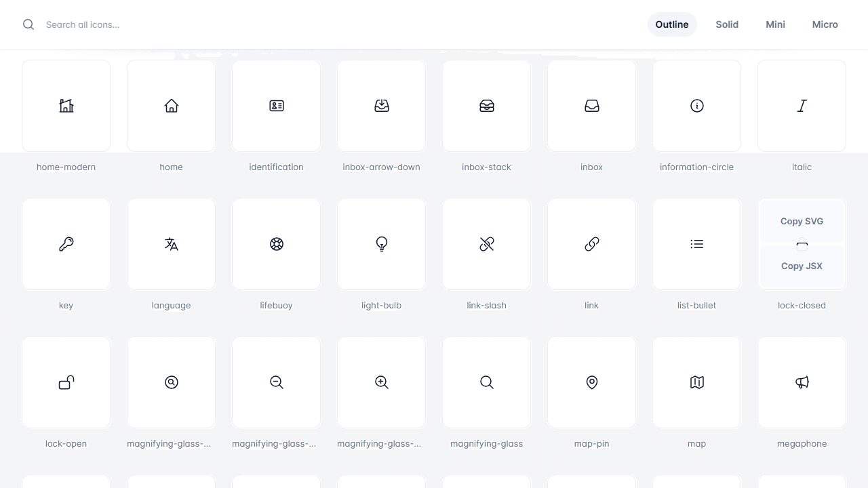
Task: Select the link-slash broken chain icon
Action: click(x=486, y=244)
